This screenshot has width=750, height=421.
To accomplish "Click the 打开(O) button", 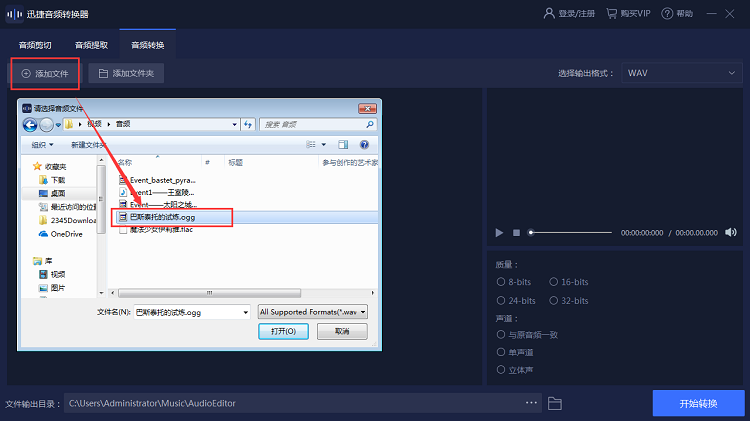I will pyautogui.click(x=283, y=331).
